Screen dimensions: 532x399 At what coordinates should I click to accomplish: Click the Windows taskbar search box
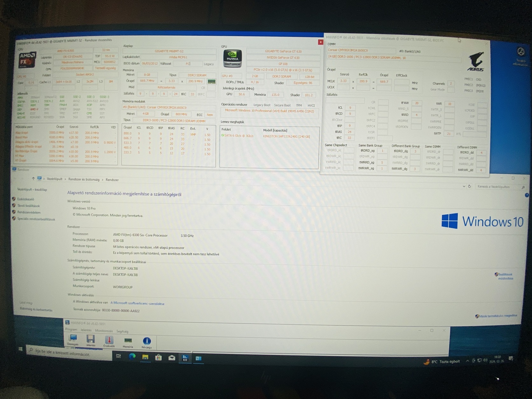(x=69, y=353)
